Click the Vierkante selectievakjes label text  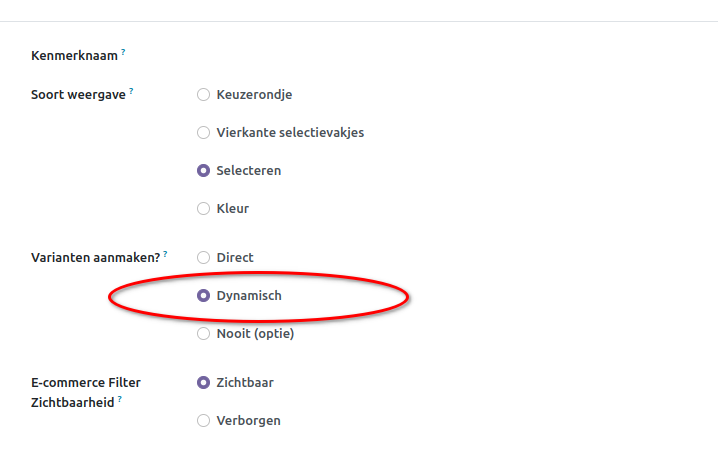(290, 133)
